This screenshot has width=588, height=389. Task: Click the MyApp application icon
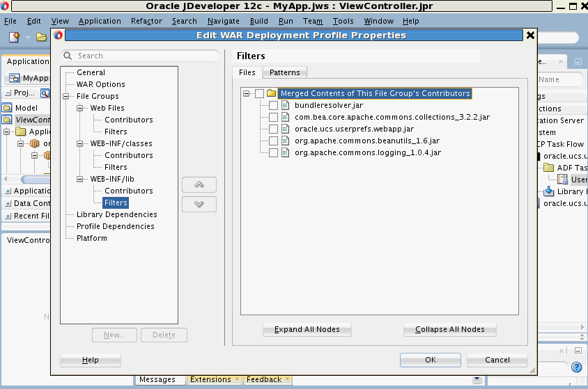tap(14, 78)
